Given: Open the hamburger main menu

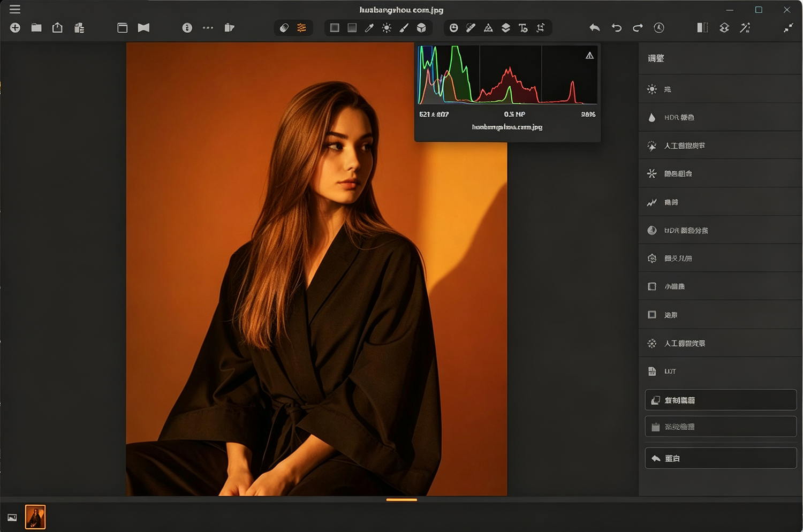Looking at the screenshot, I should tap(14, 9).
